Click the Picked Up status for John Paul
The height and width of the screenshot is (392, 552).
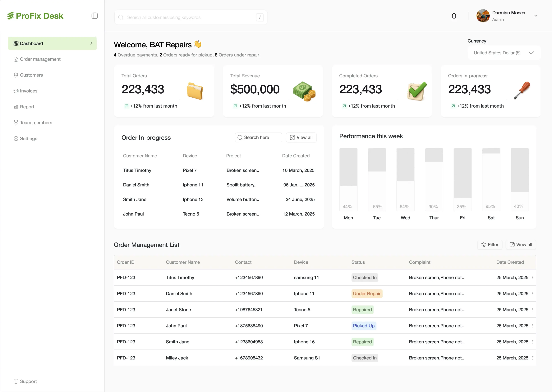[363, 326]
